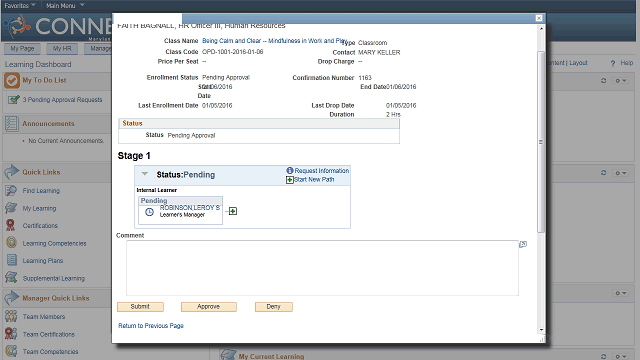Viewport: 640px width, 360px height.
Task: Click the ROBINSON,LEROY S approver link
Action: point(190,207)
